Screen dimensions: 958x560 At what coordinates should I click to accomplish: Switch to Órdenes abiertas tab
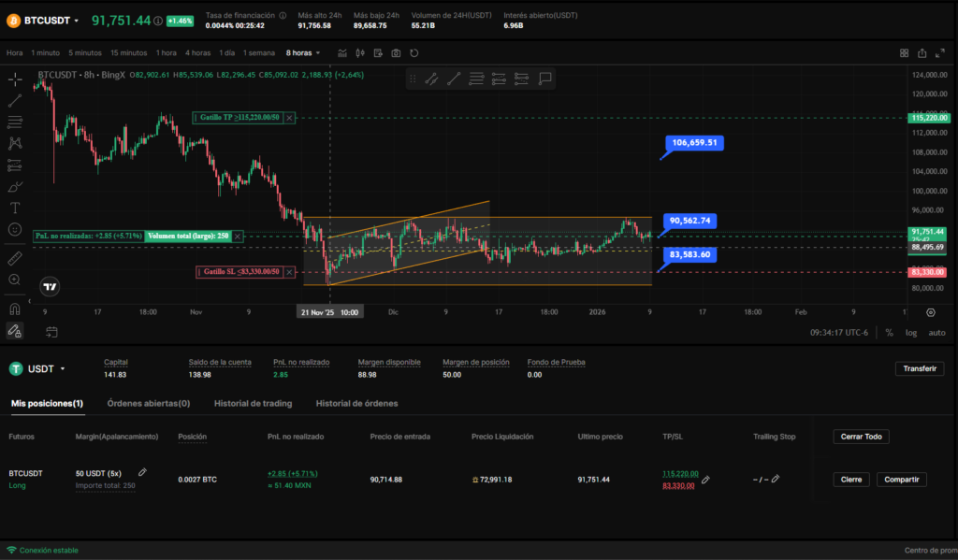point(148,403)
